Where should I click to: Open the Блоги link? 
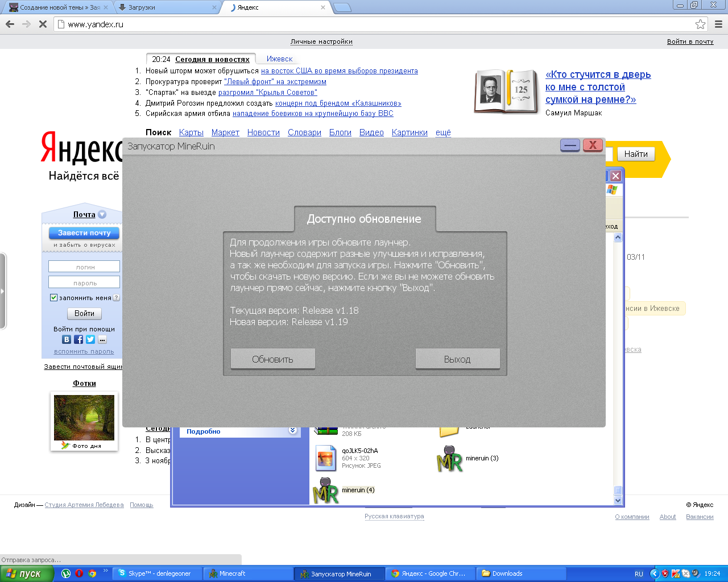[x=340, y=132]
